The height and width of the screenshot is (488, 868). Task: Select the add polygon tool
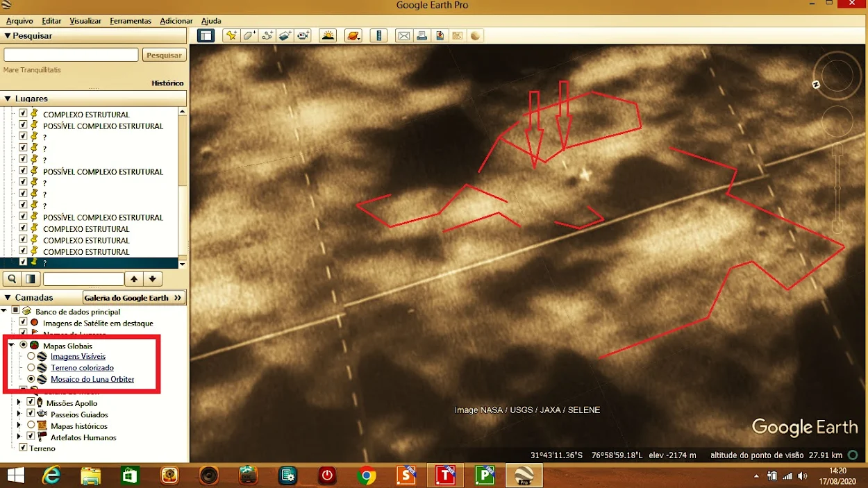pyautogui.click(x=249, y=35)
